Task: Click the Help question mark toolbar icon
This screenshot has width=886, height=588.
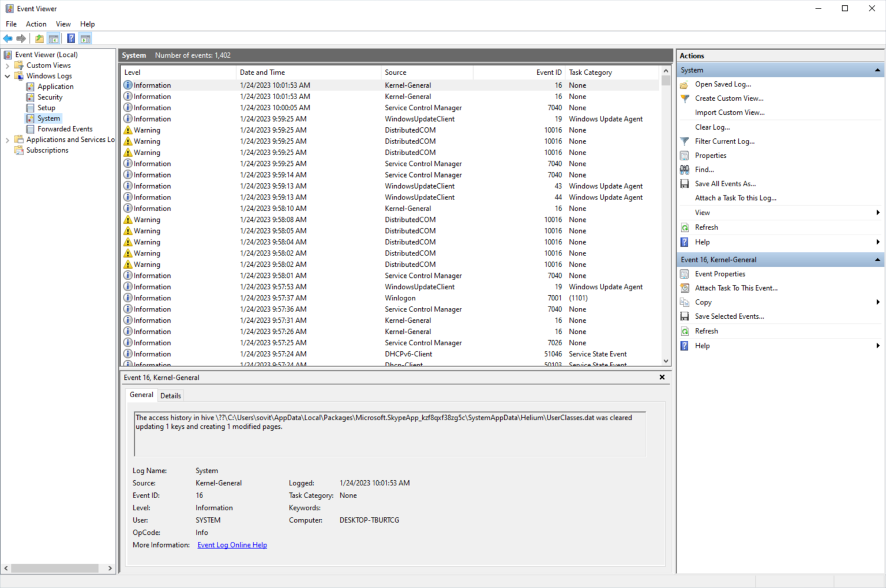Action: tap(70, 38)
